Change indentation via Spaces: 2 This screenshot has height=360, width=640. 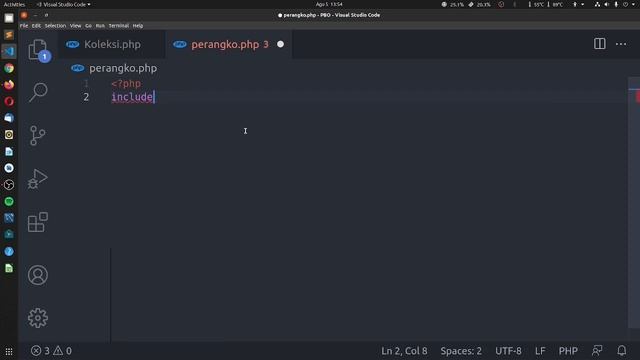(461, 351)
